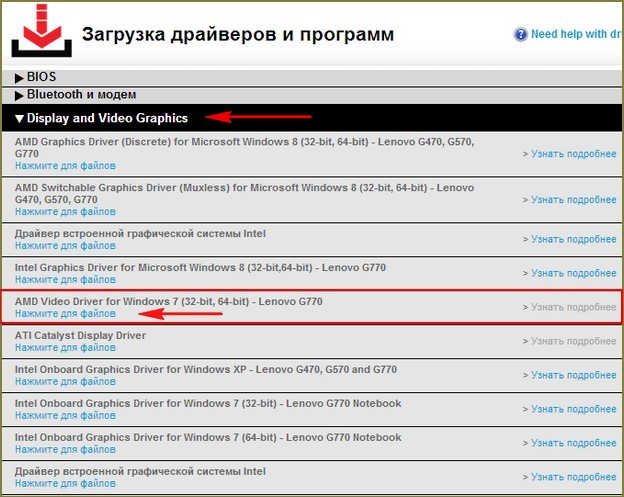Click 'Нажмите для файлов' under Intel Onboard Windows 7 (32-bit)
624x497 pixels.
click(x=65, y=416)
